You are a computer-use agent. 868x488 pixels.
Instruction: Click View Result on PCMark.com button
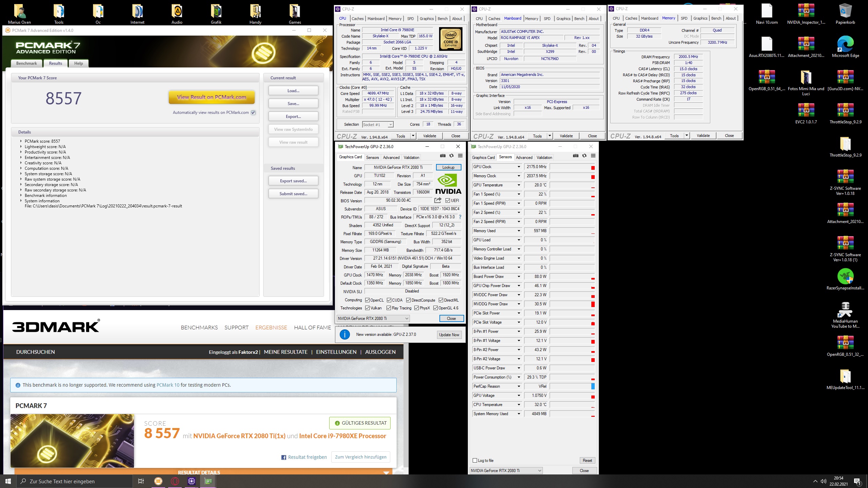pos(212,97)
